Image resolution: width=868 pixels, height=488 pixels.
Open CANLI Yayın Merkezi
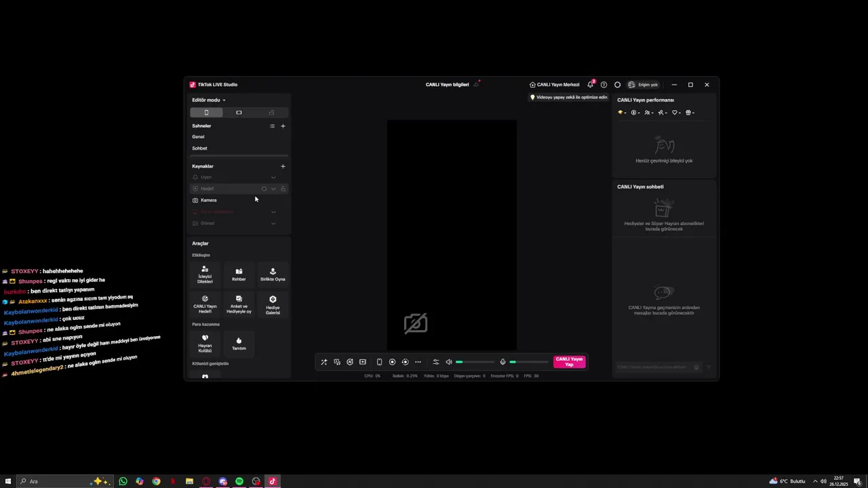pyautogui.click(x=555, y=85)
